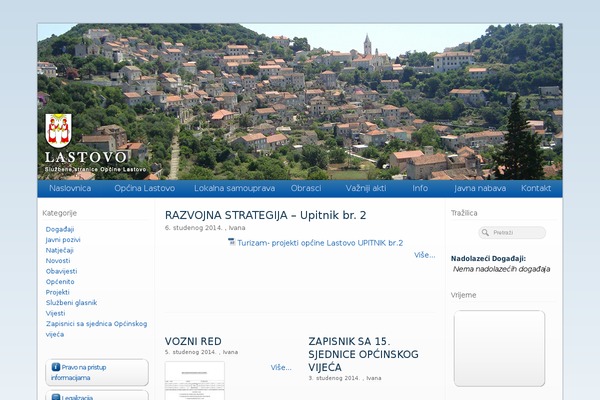Click Nema nadolazećih događaja text

501,269
